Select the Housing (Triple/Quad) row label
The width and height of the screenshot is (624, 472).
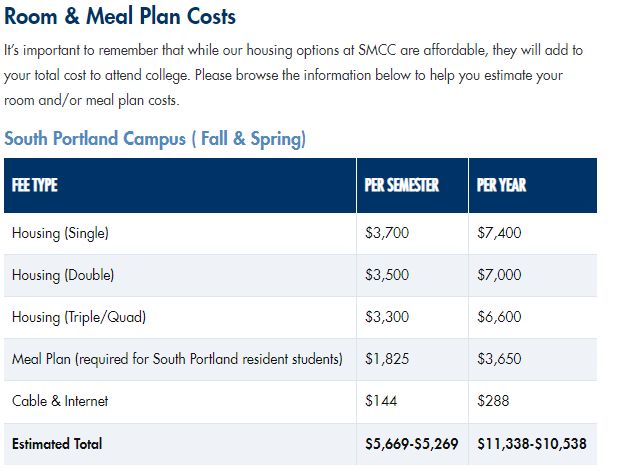point(79,317)
